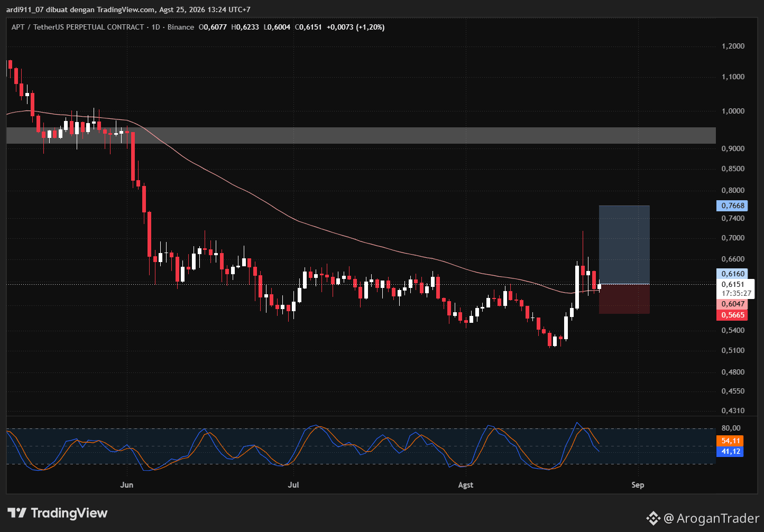Click the 0,6151 current price label

click(732, 284)
